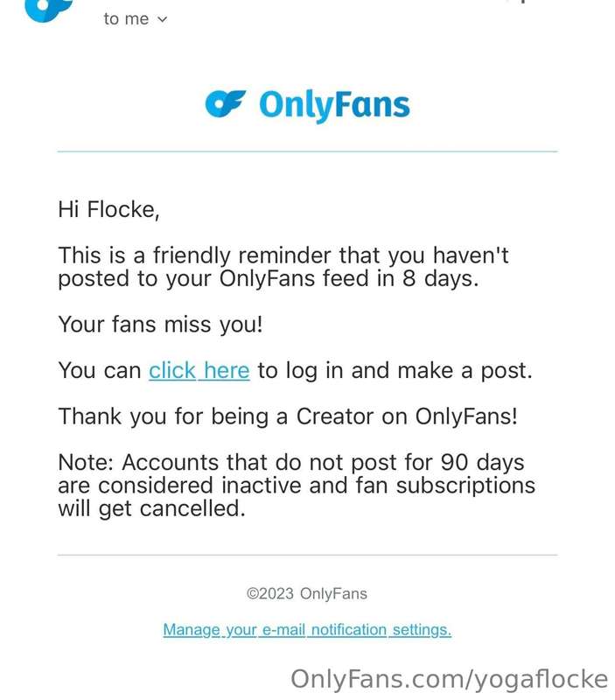Expand recipient details chevron beside "to me"

tap(161, 19)
